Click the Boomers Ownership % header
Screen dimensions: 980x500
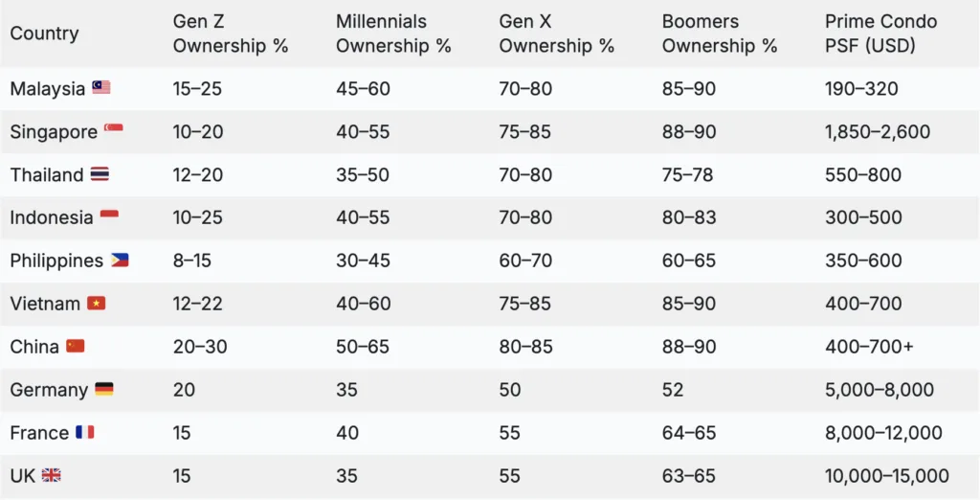tap(720, 34)
